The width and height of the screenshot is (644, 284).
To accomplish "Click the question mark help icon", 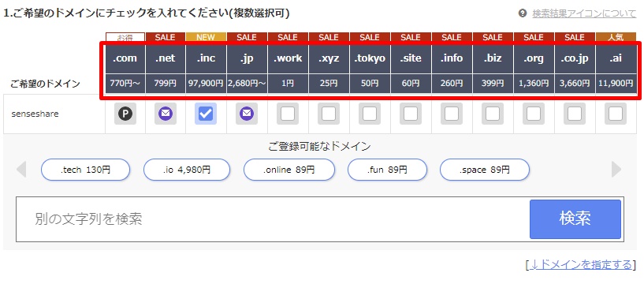I will click(x=523, y=13).
